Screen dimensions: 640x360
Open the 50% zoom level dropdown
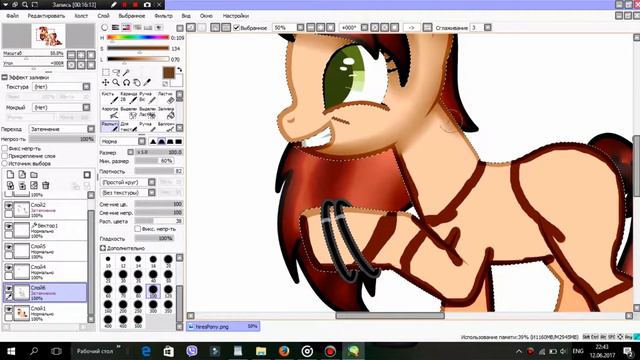(x=300, y=27)
